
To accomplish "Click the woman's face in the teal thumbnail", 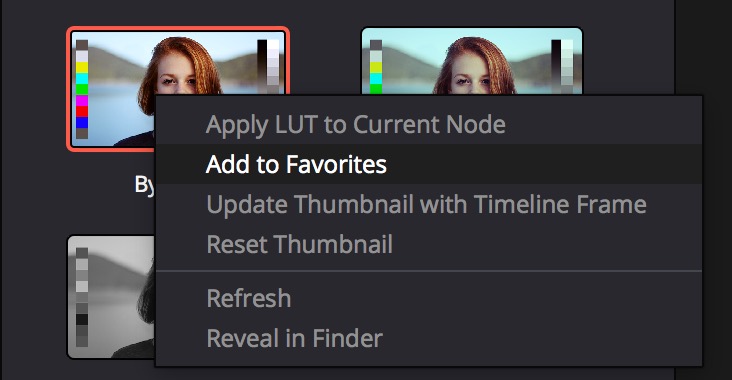I will [469, 78].
